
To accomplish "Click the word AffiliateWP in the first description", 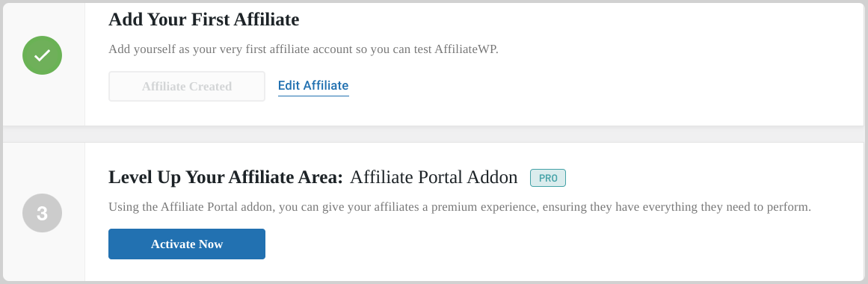I will click(x=466, y=49).
